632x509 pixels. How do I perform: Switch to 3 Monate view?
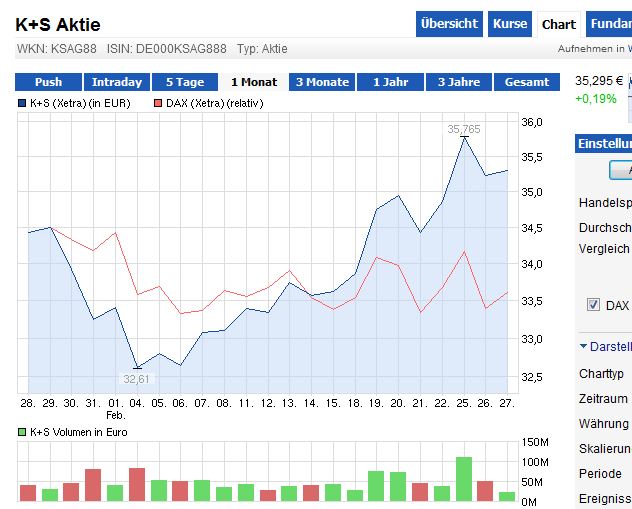(322, 82)
